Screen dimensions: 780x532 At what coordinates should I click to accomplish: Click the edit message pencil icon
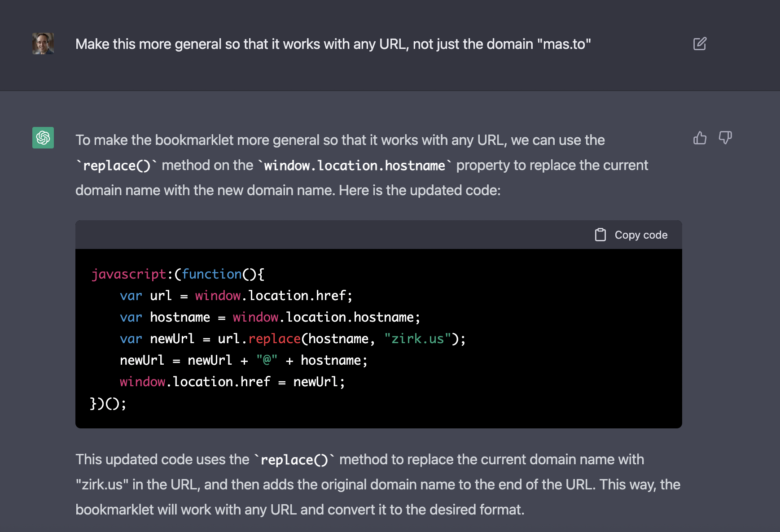click(x=700, y=44)
